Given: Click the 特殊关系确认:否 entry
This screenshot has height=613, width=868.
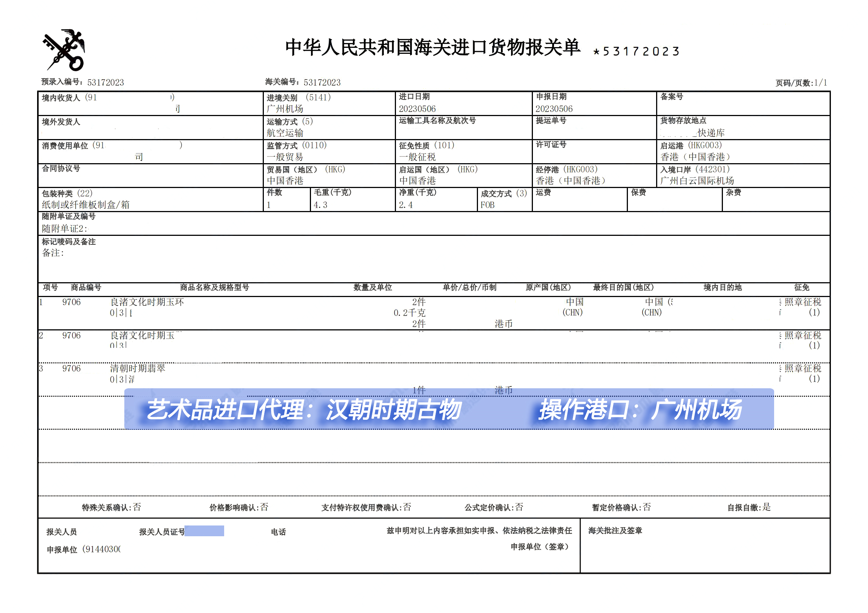Looking at the screenshot, I should point(112,507).
